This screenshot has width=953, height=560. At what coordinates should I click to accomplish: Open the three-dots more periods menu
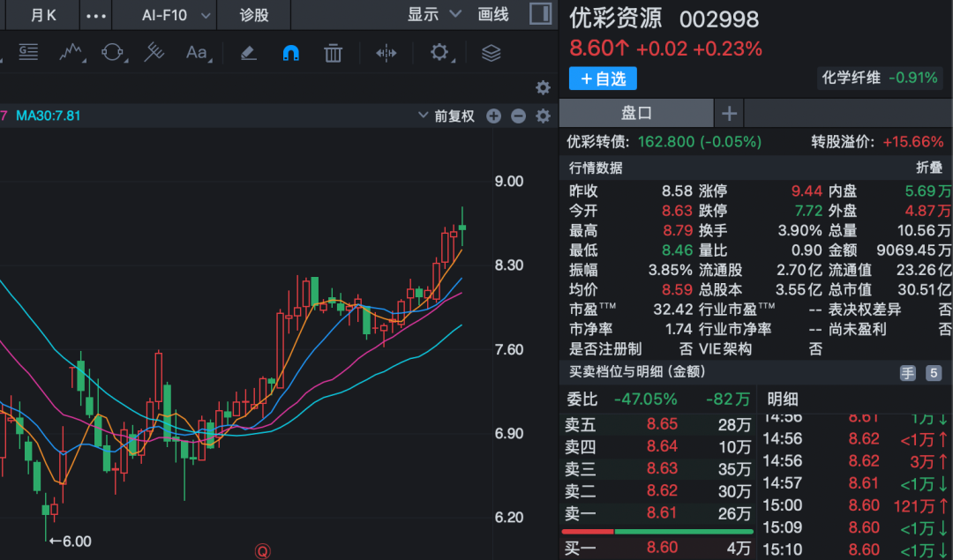point(96,16)
